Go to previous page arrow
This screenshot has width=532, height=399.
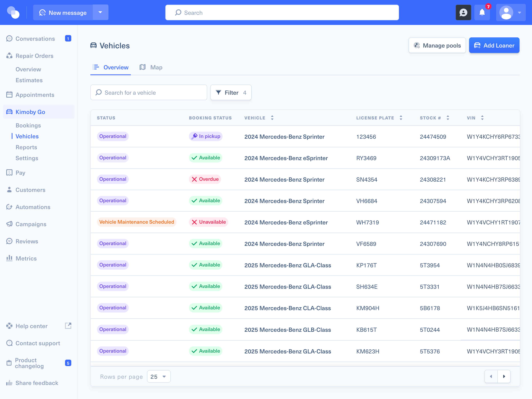coord(491,376)
